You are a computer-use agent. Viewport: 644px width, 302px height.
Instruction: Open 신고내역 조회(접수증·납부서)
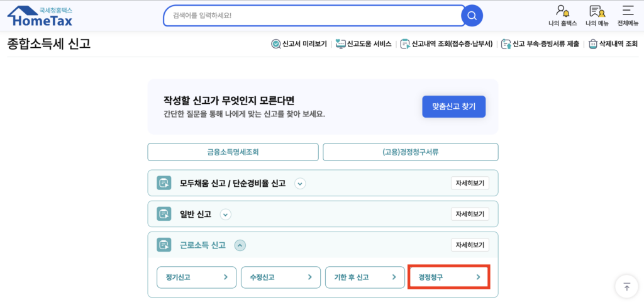[x=447, y=44]
